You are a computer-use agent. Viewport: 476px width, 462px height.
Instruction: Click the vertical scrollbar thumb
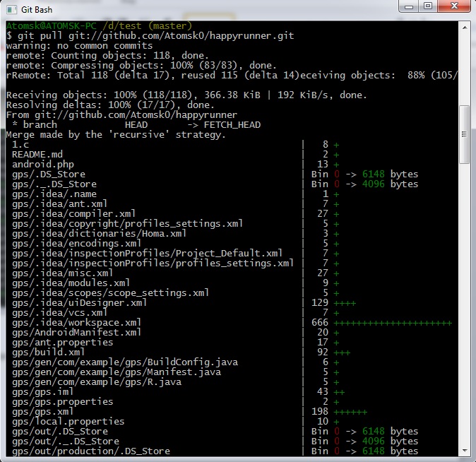click(x=465, y=134)
